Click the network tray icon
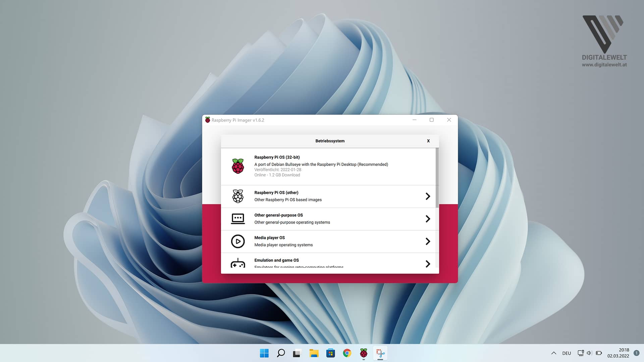 click(x=581, y=353)
